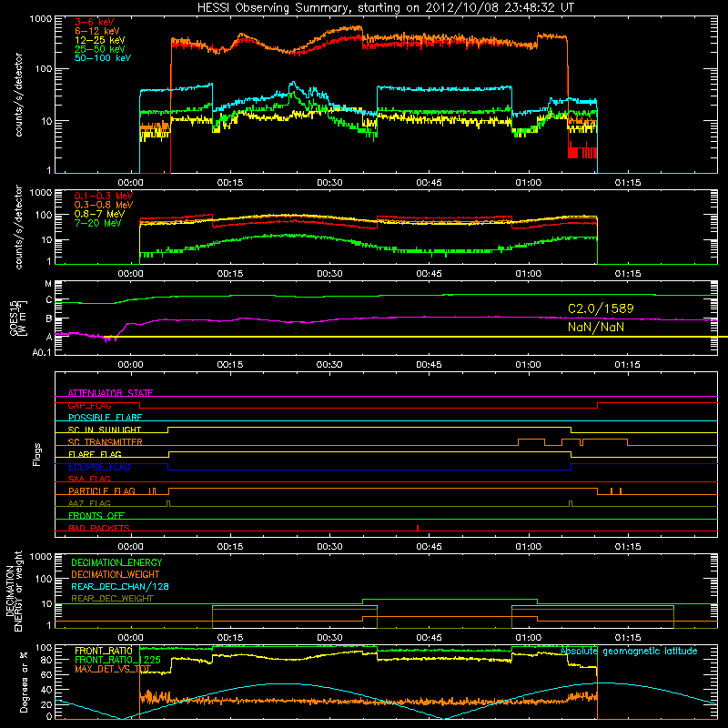Select the SAA_FLAG label
This screenshot has height=728, width=728.
[89, 479]
